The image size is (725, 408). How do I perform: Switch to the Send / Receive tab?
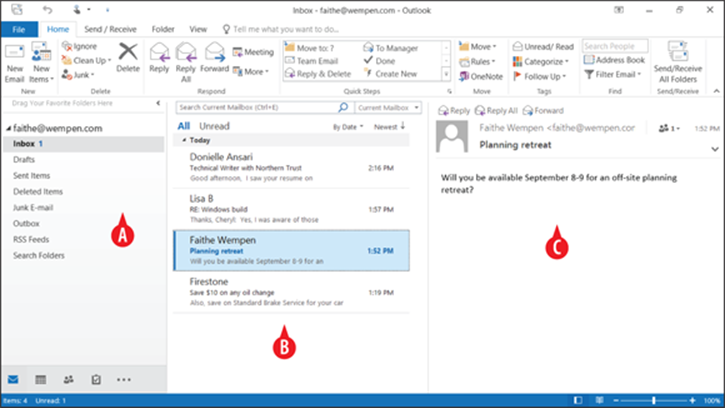[110, 29]
